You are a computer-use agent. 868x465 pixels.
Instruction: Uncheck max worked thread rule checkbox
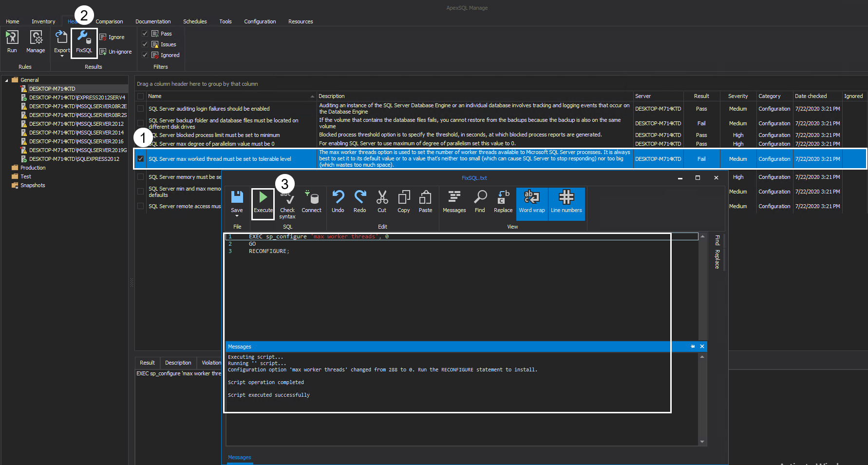(140, 159)
